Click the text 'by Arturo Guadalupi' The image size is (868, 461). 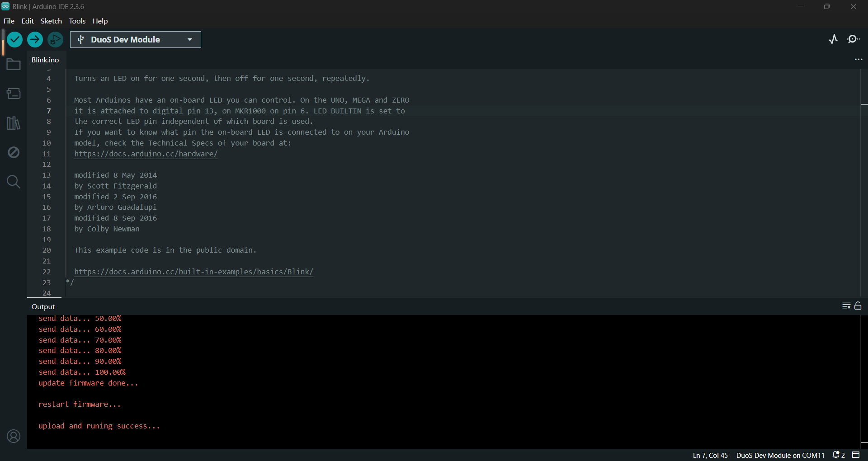point(116,207)
